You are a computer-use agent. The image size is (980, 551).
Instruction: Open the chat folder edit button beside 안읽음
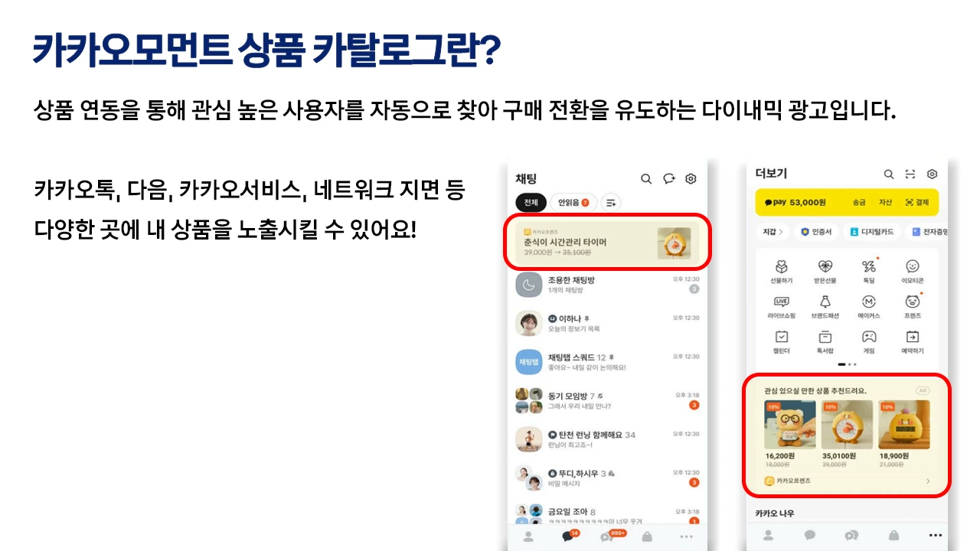(x=611, y=203)
